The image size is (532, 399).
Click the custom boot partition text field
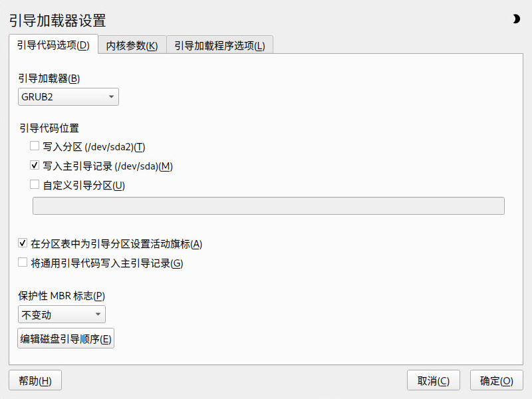click(x=269, y=205)
